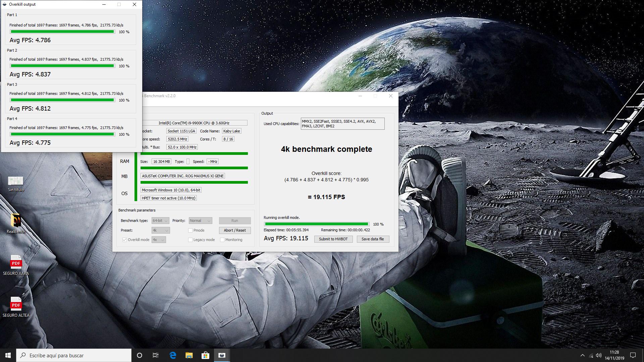Screen dimensions: 644x362
Task: Click the Task View taskbar icon
Action: coord(156,355)
